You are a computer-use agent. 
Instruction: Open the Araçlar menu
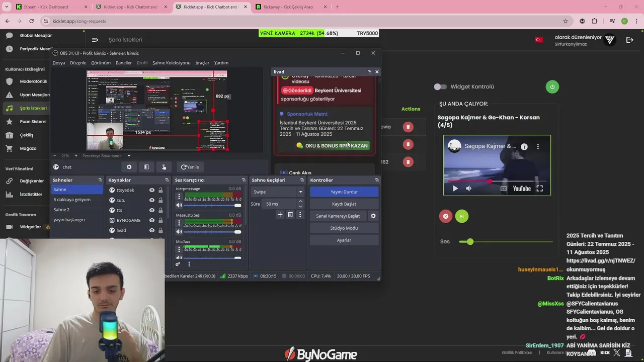202,63
